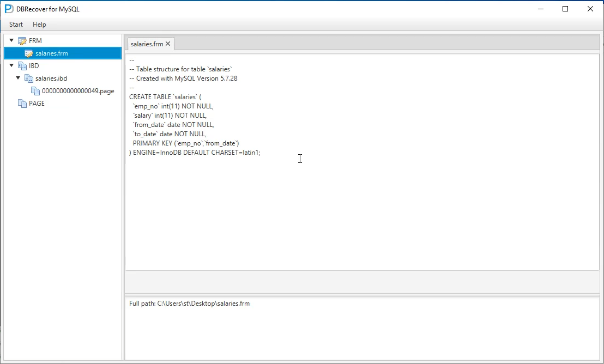Open the Help menu

[x=39, y=25]
